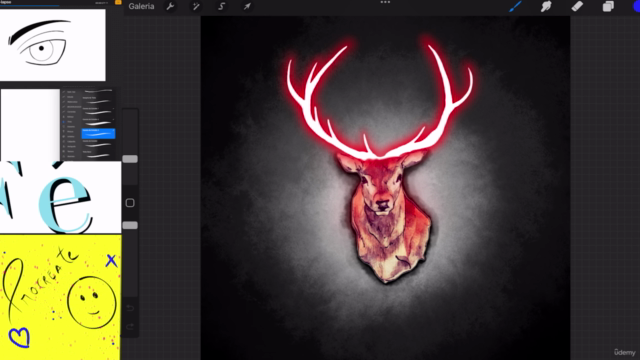640x360 pixels.
Task: Select the blue highlighted brush in thumbnail
Action: pyautogui.click(x=98, y=133)
